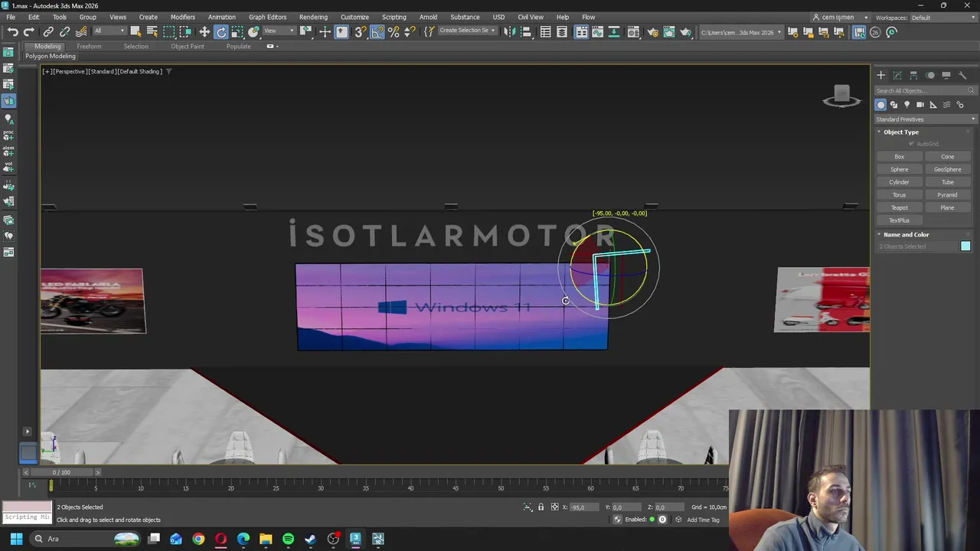Toggle the Window/Crossing selection mode
This screenshot has height=551, width=980.
click(x=185, y=31)
